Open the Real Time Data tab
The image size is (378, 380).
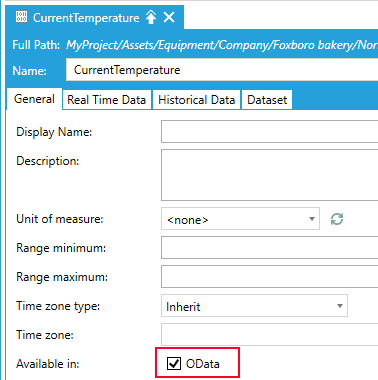[x=107, y=100]
